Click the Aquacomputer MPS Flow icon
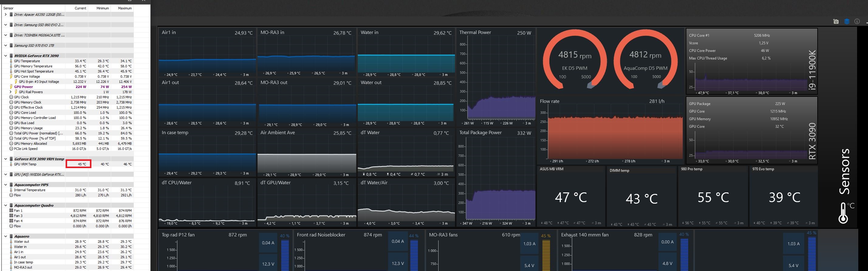Image resolution: width=868 pixels, height=271 pixels. pyautogui.click(x=12, y=195)
